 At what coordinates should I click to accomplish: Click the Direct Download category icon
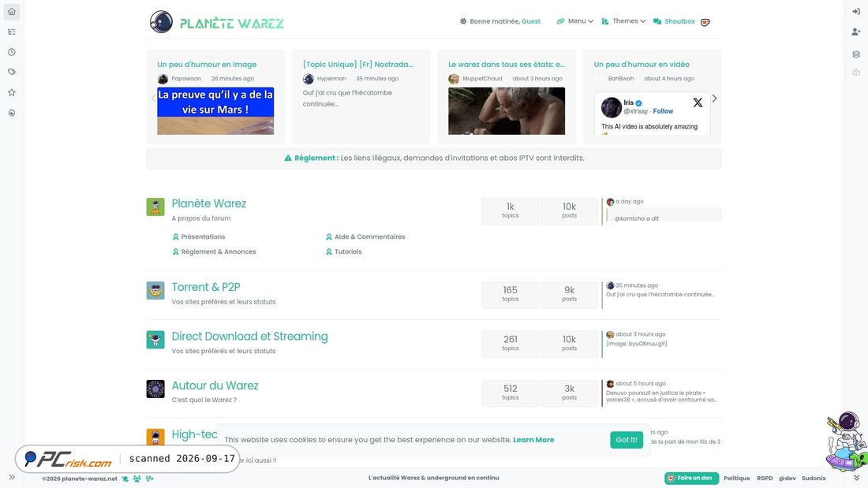[155, 340]
